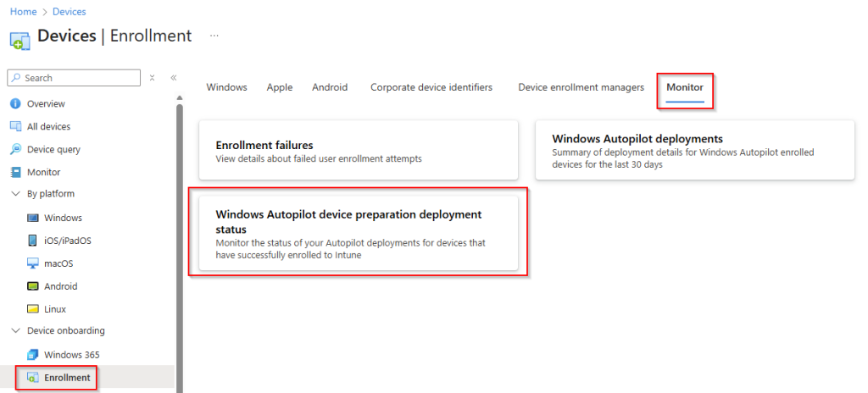The width and height of the screenshot is (868, 393).
Task: Click the Overview info icon in sidebar
Action: 15,103
